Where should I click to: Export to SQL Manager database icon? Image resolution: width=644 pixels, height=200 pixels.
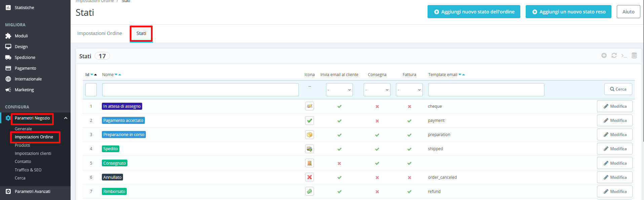pyautogui.click(x=634, y=56)
